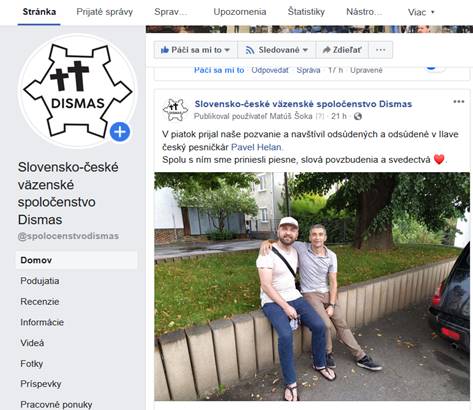Open the post's three-dot options menu
The height and width of the screenshot is (410, 473).
(459, 102)
